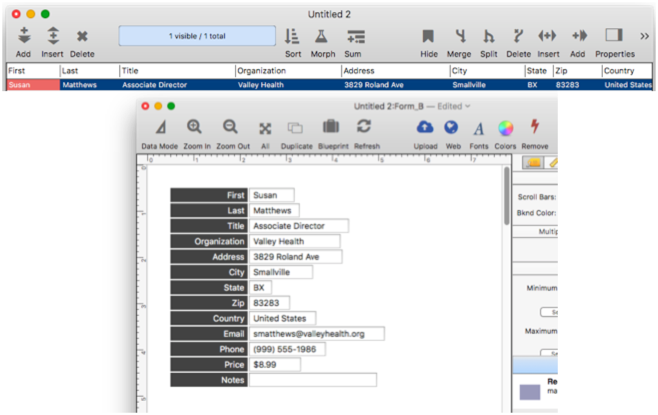Click the All objects icon
658x415 pixels.
coord(265,128)
